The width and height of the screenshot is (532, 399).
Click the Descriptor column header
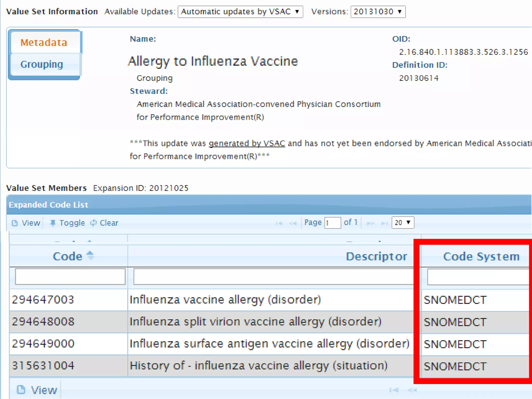tap(376, 256)
